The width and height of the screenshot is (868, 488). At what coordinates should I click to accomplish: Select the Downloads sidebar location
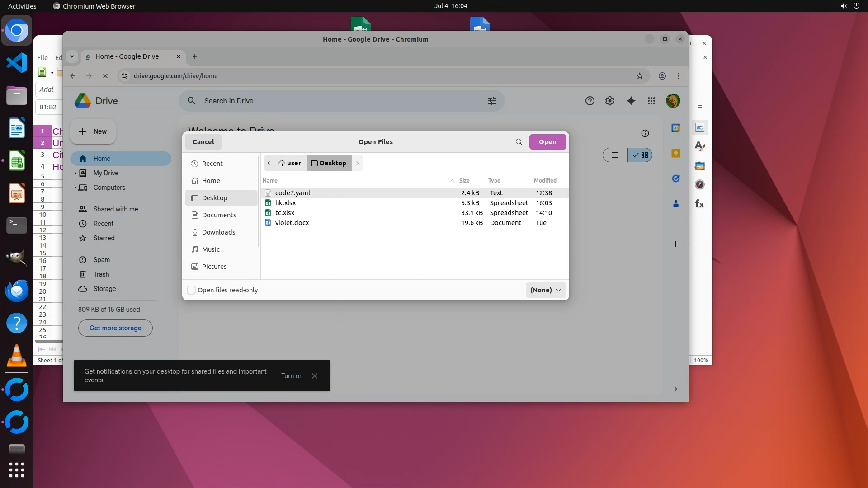218,232
